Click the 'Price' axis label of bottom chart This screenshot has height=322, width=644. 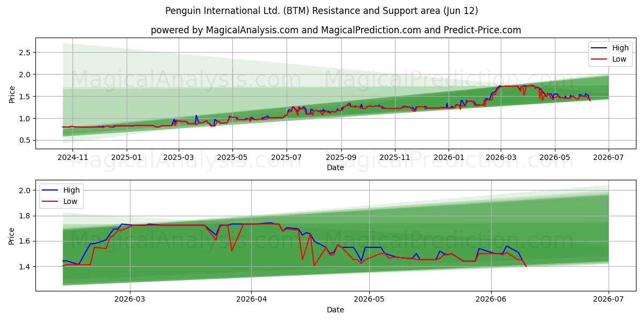[x=12, y=235]
